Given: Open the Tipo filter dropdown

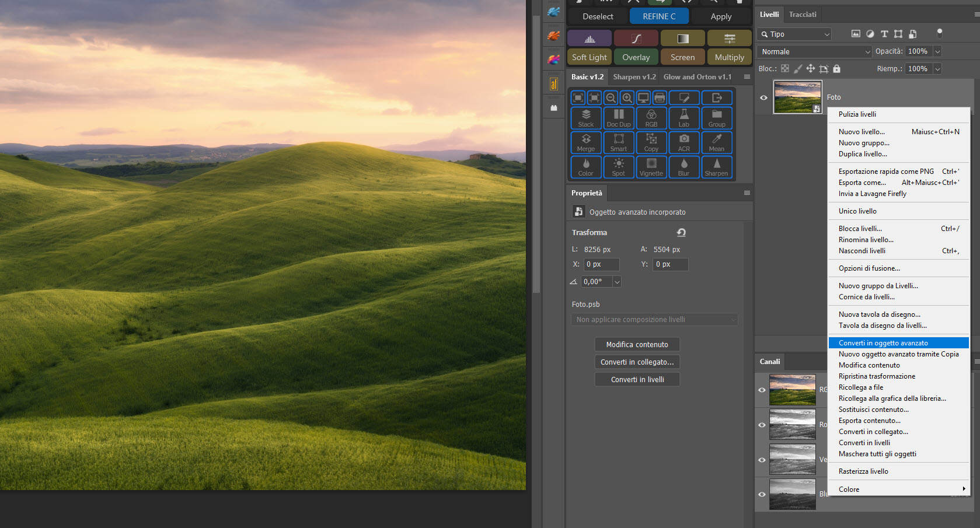Looking at the screenshot, I should click(x=794, y=34).
